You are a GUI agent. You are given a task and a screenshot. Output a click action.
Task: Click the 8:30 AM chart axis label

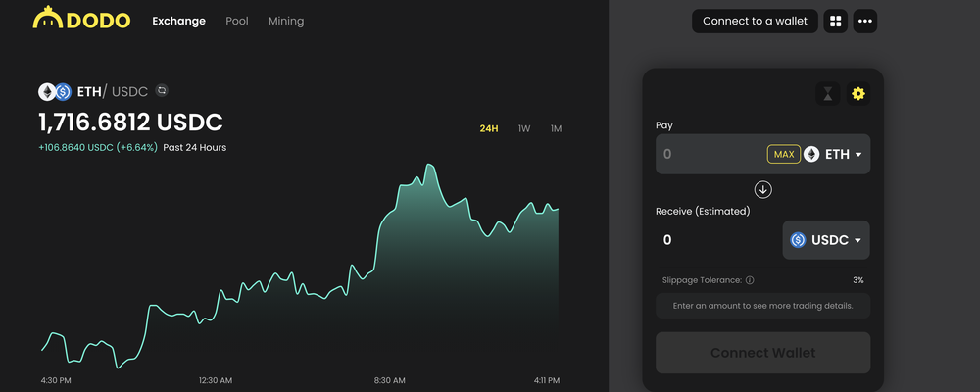point(389,380)
